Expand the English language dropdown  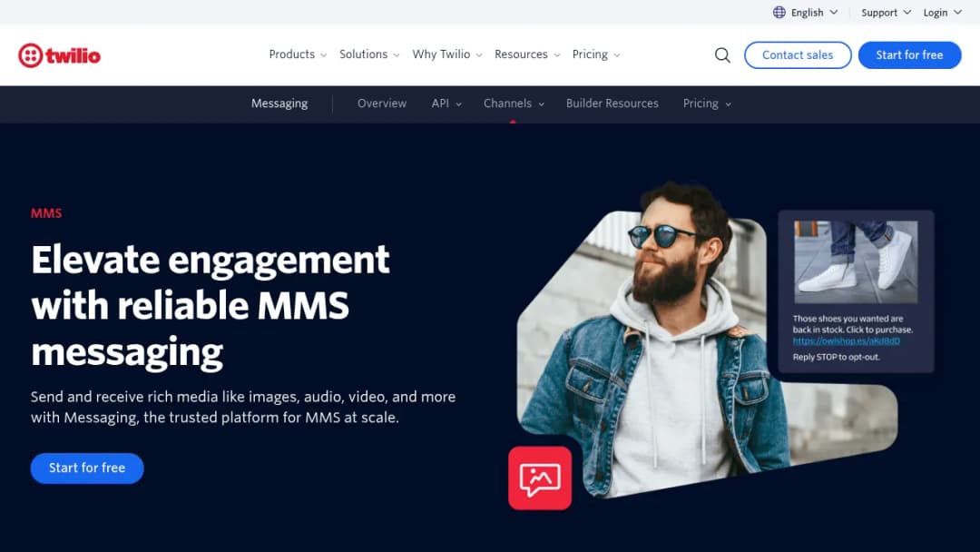click(814, 13)
